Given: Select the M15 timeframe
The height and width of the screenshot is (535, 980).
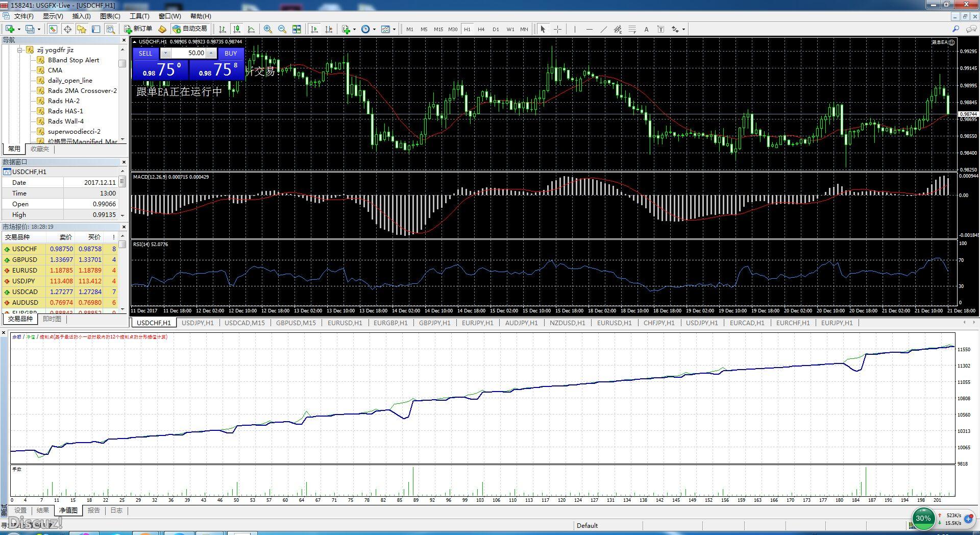Looking at the screenshot, I should (438, 29).
